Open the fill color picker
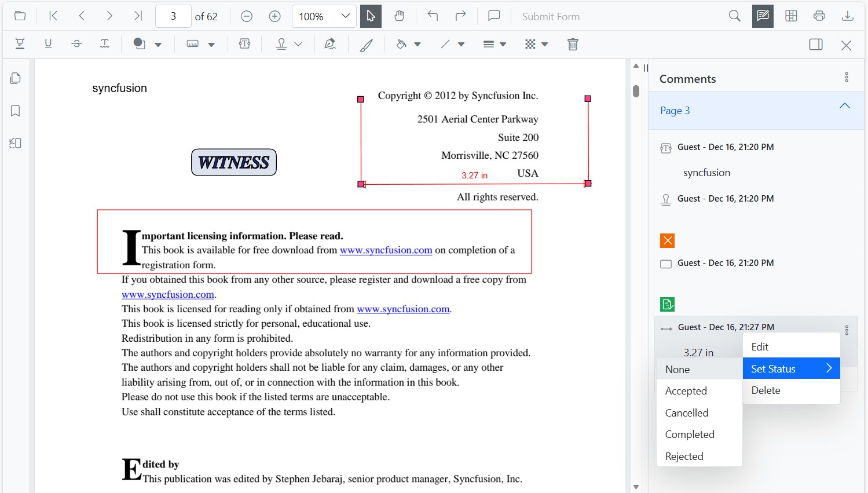 (x=418, y=43)
